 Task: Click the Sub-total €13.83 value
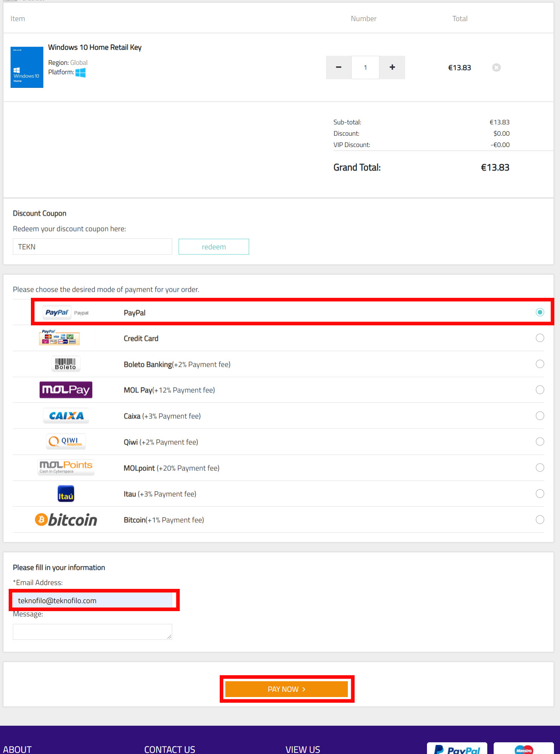(x=499, y=122)
